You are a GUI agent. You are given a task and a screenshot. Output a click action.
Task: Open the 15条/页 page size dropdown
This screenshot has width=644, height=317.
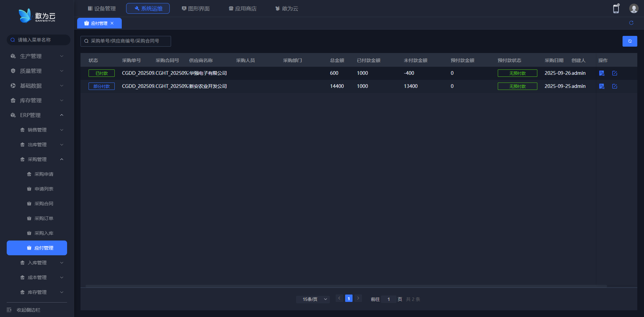coord(313,299)
